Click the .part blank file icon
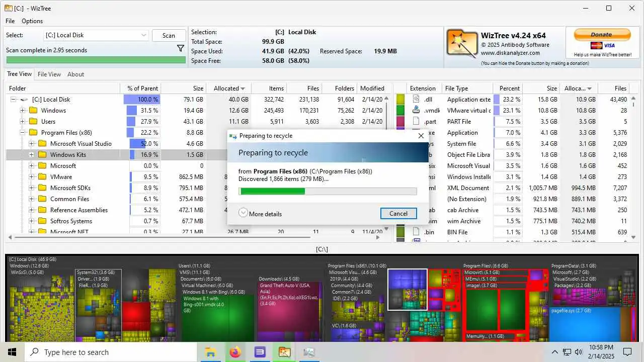Viewport: 644px width, 362px height. pyautogui.click(x=416, y=121)
